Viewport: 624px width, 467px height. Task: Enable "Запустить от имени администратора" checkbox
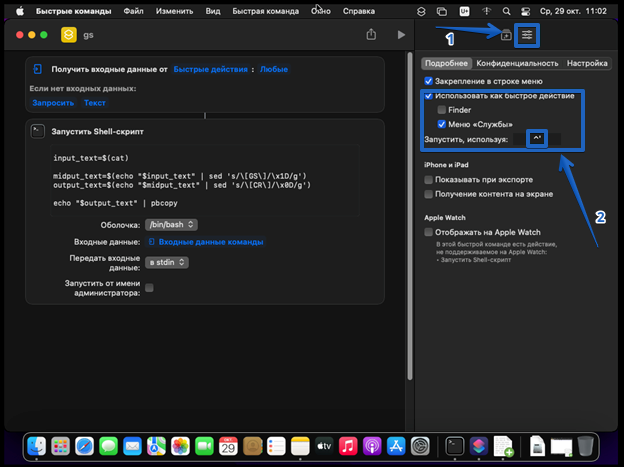[x=149, y=288]
